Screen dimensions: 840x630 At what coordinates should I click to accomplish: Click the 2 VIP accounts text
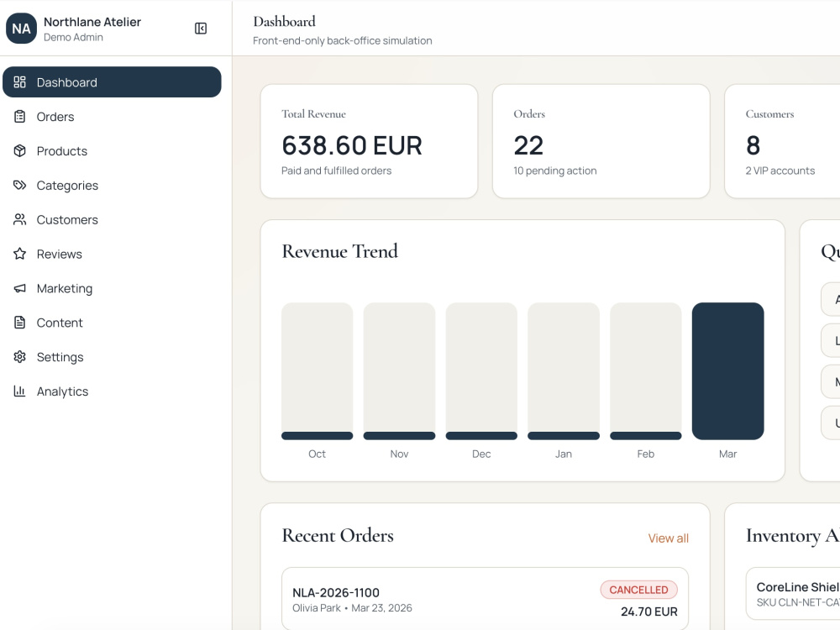point(780,171)
